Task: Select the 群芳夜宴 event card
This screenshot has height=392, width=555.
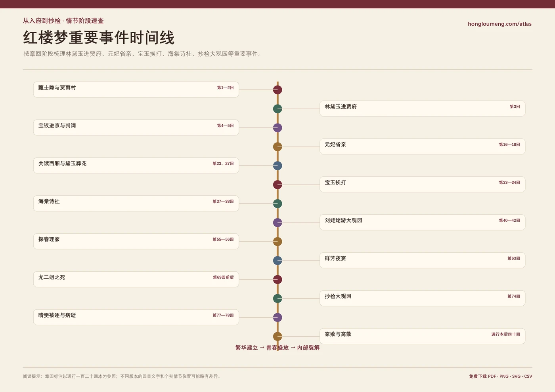Action: click(422, 260)
